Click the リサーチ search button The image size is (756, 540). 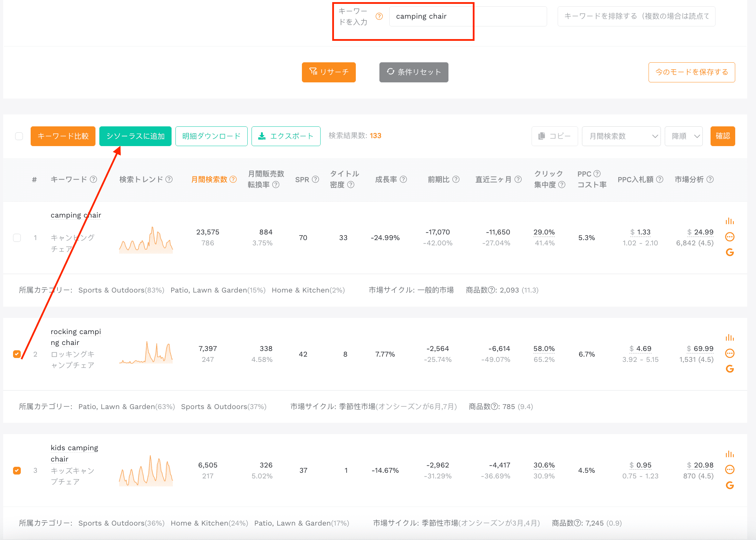coord(329,72)
